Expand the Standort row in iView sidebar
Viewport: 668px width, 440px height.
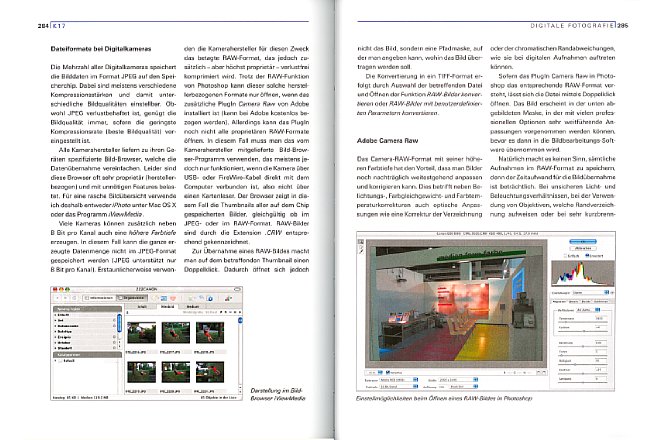click(55, 348)
